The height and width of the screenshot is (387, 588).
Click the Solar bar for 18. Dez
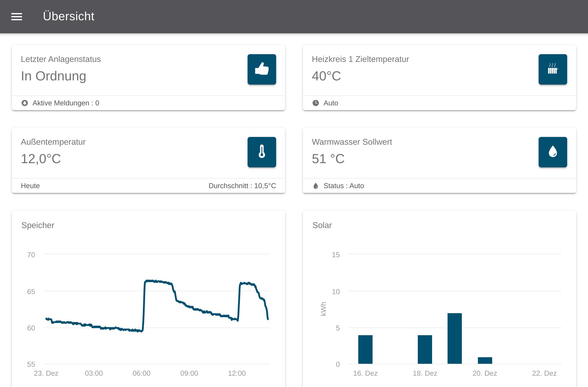pyautogui.click(x=425, y=349)
